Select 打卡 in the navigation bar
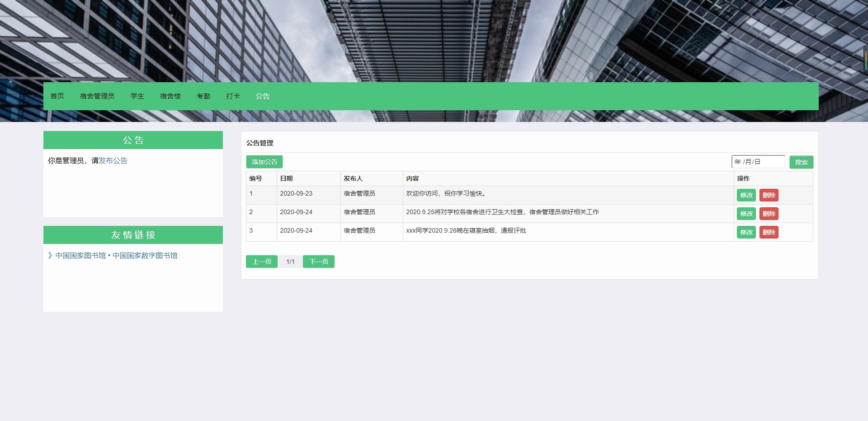 pos(233,96)
